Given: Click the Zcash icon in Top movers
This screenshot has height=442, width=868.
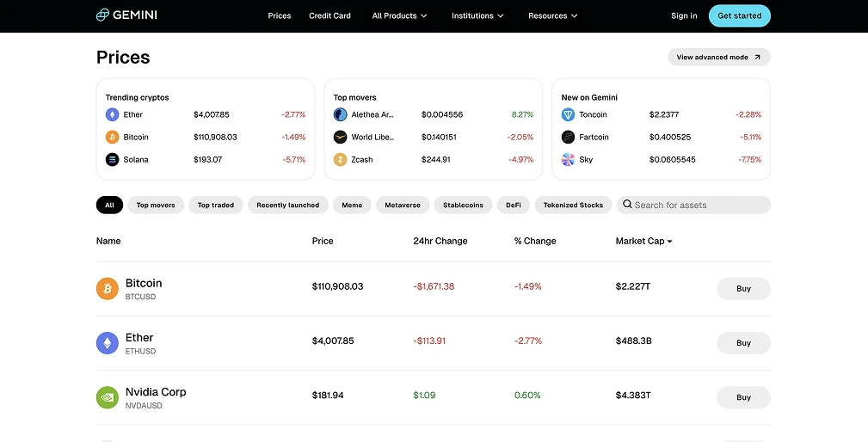Looking at the screenshot, I should point(340,160).
